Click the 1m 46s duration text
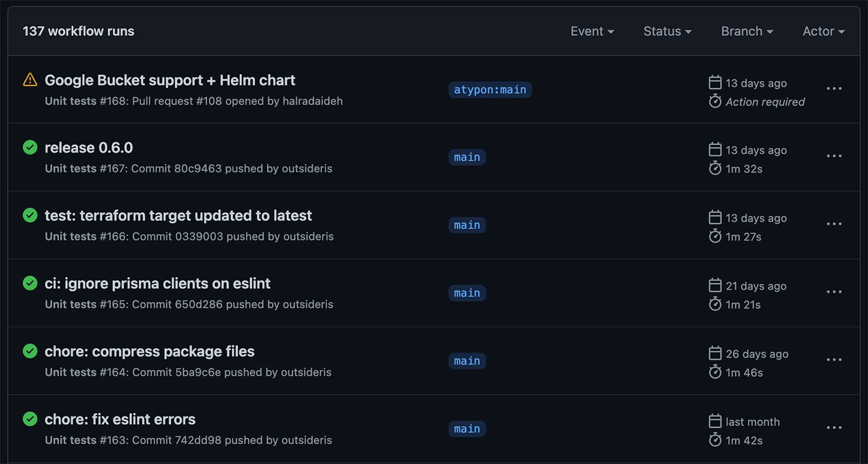This screenshot has width=868, height=464. 744,373
